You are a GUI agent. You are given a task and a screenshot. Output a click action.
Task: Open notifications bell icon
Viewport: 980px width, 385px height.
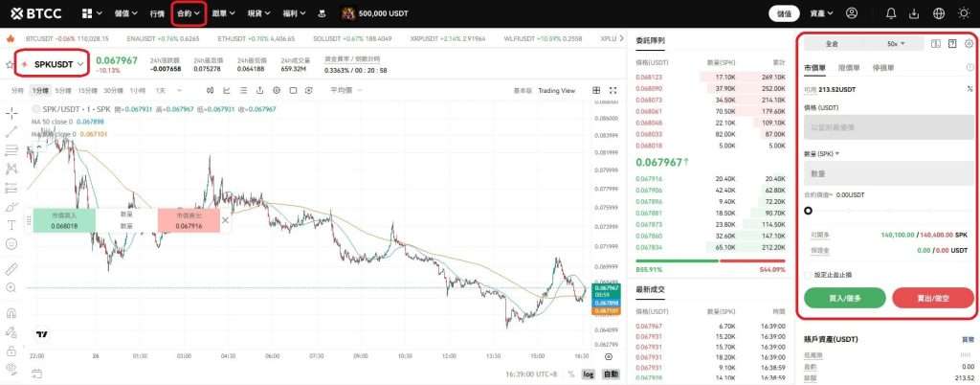coord(891,13)
